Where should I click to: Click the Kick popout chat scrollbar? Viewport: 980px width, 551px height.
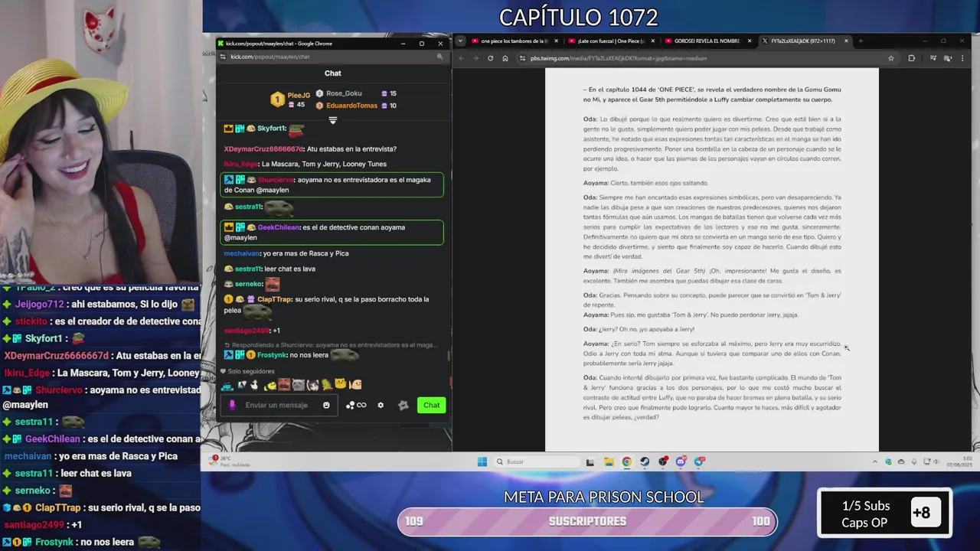[x=449, y=357]
